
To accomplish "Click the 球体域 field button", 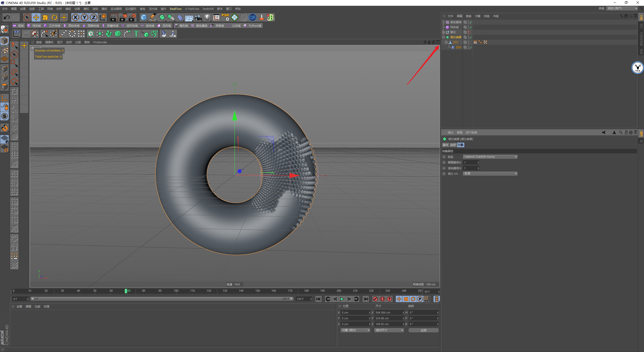I will [x=34, y=26].
